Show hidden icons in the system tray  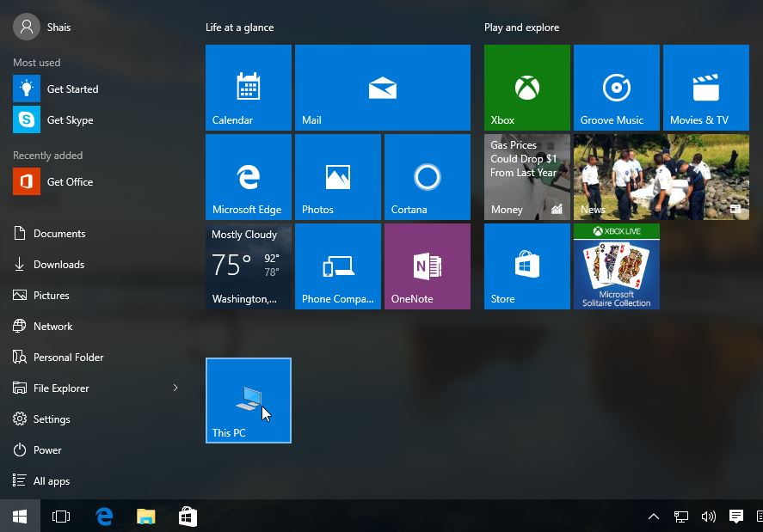[654, 516]
